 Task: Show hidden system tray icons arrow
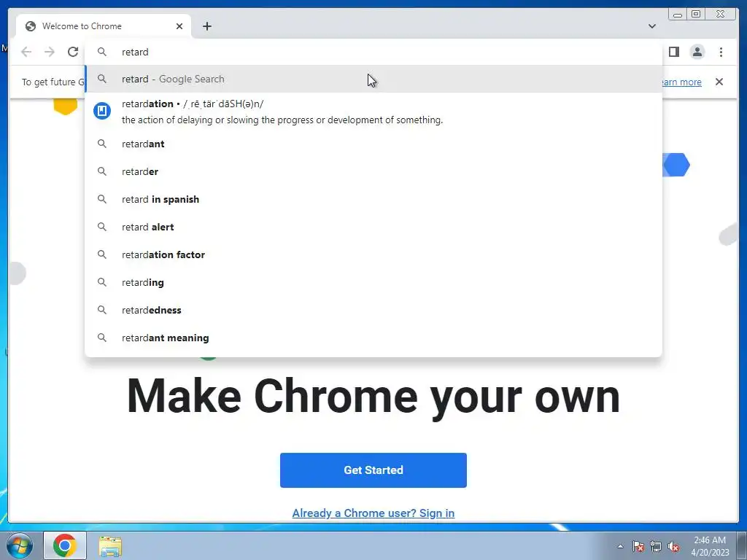(620, 546)
